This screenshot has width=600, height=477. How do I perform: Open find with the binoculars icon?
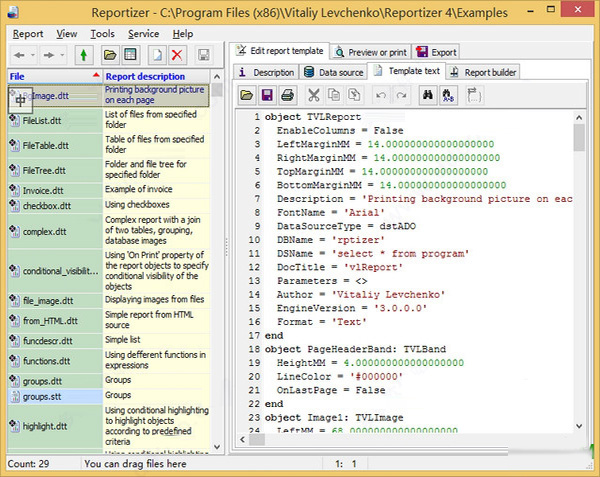point(426,95)
